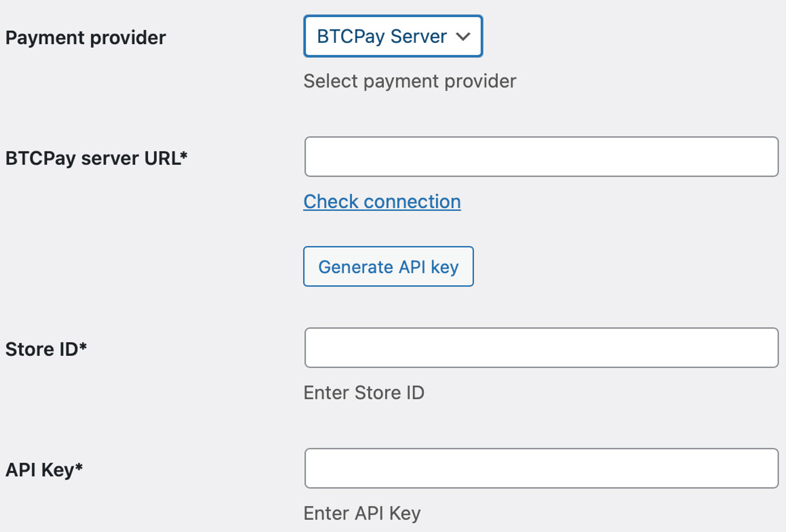Open Check connection for the server URL
The height and width of the screenshot is (532, 786).
[x=382, y=201]
